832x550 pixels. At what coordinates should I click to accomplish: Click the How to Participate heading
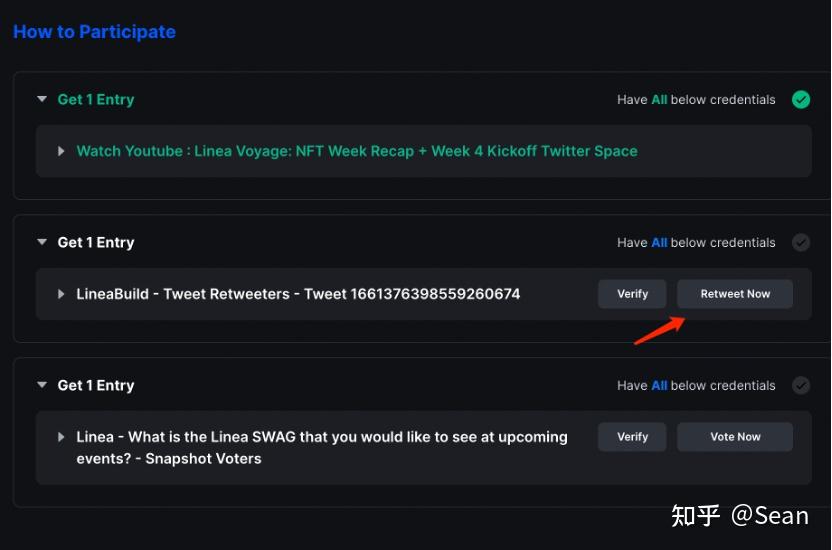pos(94,32)
